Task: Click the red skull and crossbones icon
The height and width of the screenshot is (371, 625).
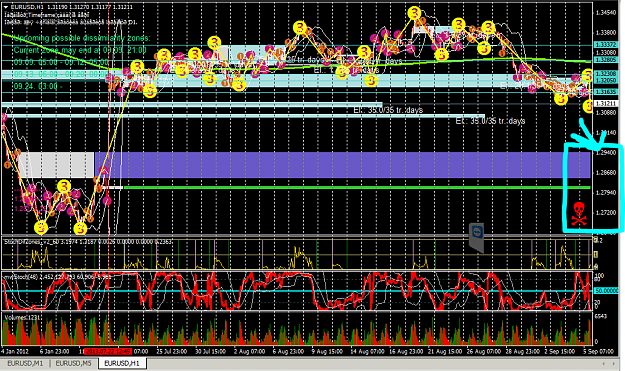Action: (579, 214)
